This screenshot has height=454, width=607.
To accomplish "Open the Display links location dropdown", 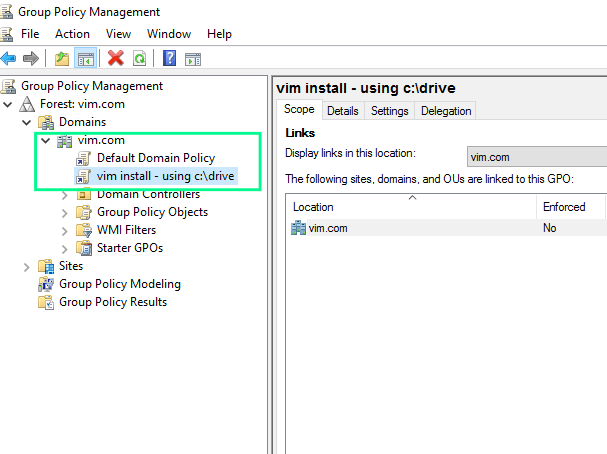I will [x=537, y=157].
